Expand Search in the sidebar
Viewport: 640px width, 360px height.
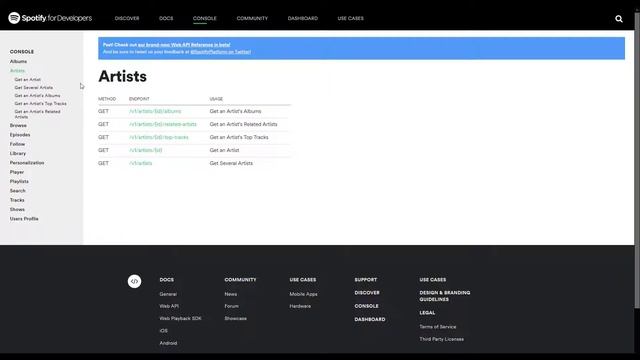point(18,191)
